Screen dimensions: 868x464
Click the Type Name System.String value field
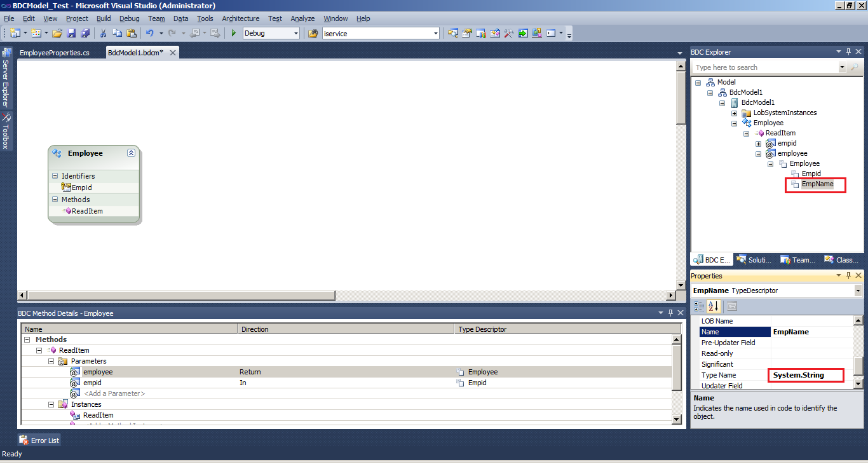tap(811, 375)
